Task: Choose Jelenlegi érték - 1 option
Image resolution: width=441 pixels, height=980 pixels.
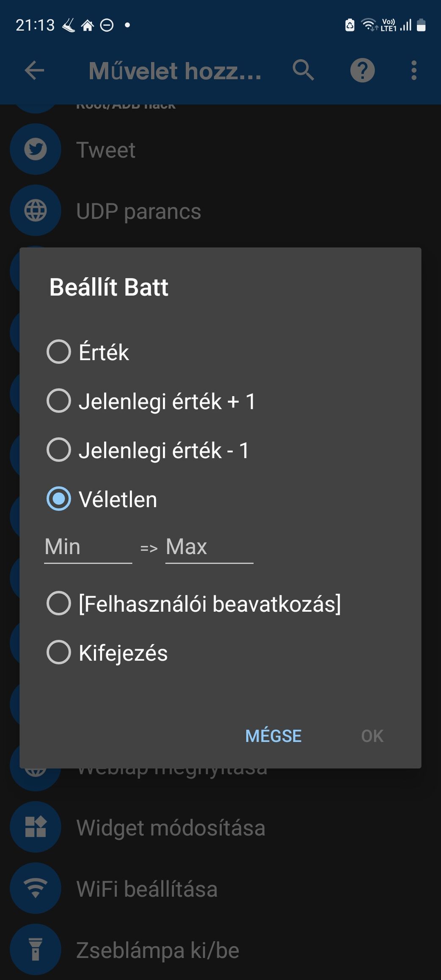Action: tap(148, 450)
